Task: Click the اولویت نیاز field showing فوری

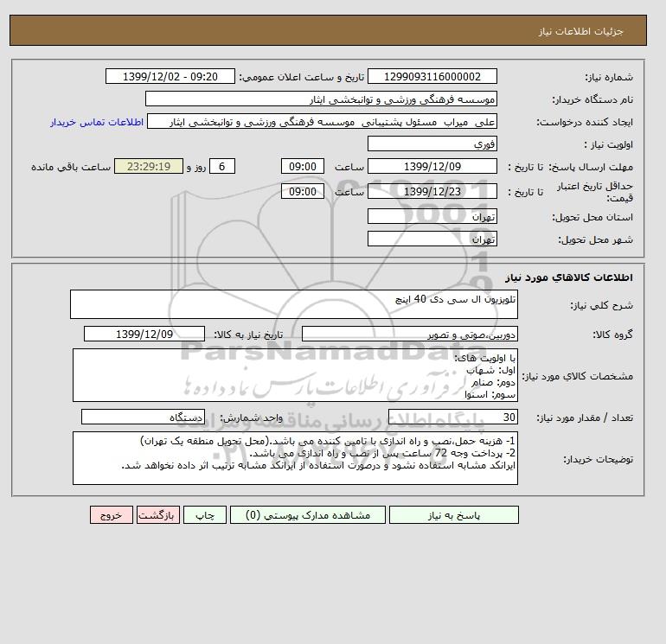Action: point(432,143)
